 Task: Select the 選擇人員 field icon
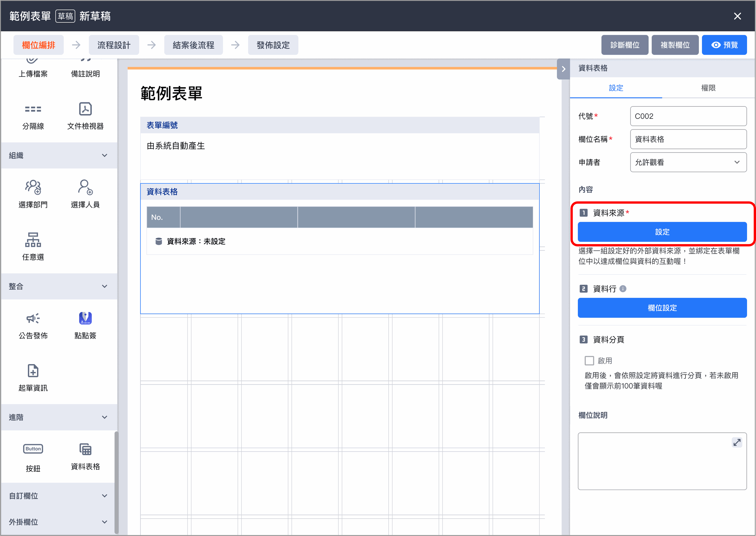[85, 187]
